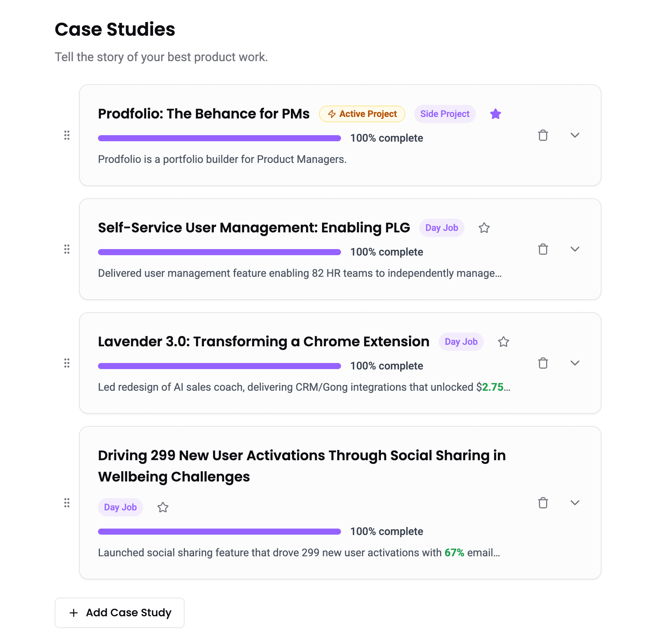Click trash icon for Wellbeing Challenges case study
Viewport: 657px width, 644px height.
pyautogui.click(x=543, y=503)
